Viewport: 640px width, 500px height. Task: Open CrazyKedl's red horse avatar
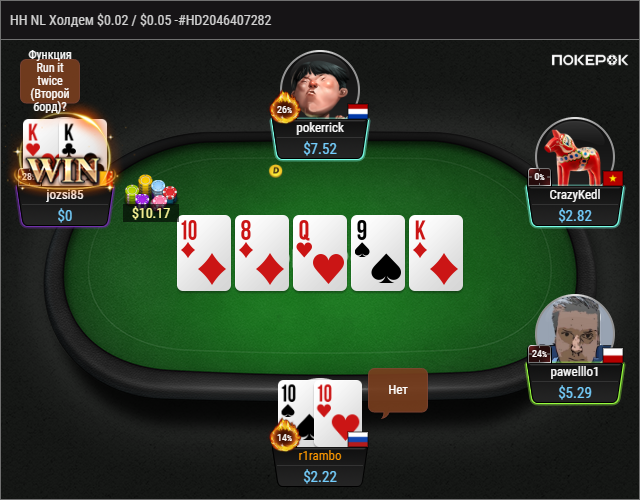click(x=575, y=152)
